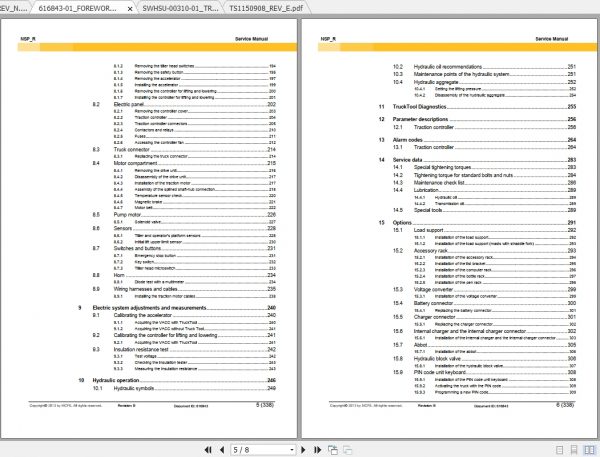Click the left page footer number 5 (338)
Image resolution: width=600 pixels, height=457 pixels.
pos(265,405)
